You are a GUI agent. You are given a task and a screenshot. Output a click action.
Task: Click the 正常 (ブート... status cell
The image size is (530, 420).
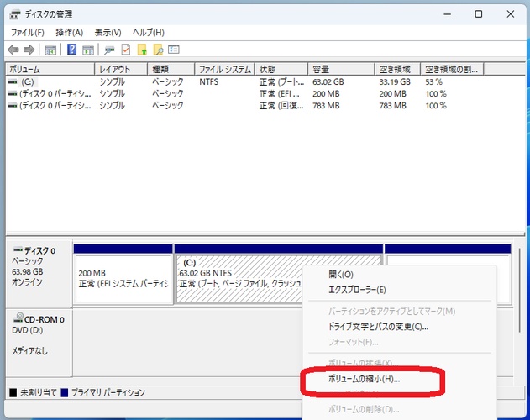point(281,81)
